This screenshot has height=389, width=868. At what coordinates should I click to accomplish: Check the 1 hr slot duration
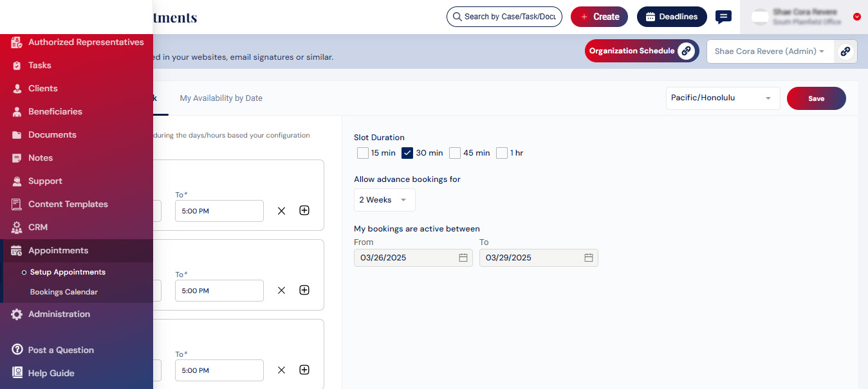502,153
